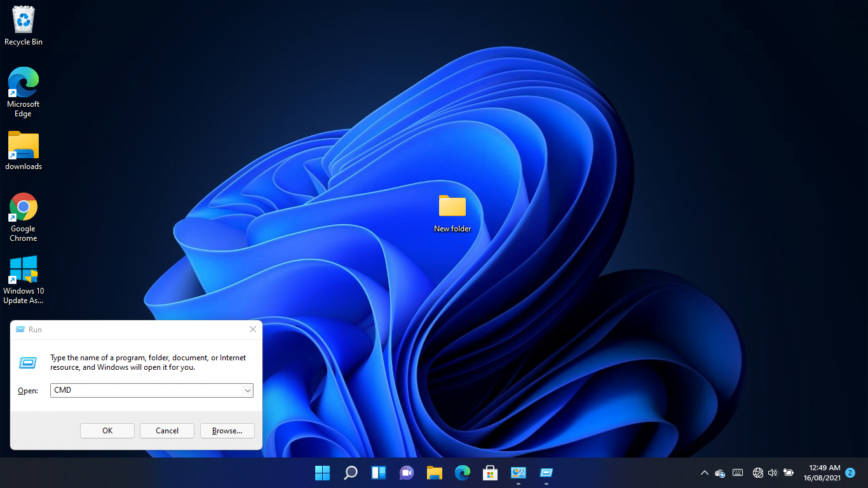The width and height of the screenshot is (868, 488).
Task: Show hidden tray icons with the chevron
Action: pyautogui.click(x=704, y=473)
